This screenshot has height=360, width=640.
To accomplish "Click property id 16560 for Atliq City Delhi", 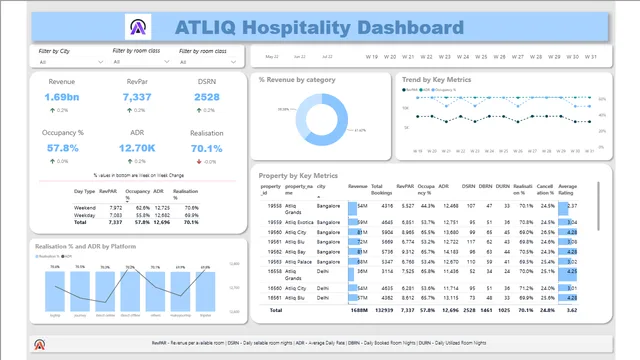I will 275,288.
